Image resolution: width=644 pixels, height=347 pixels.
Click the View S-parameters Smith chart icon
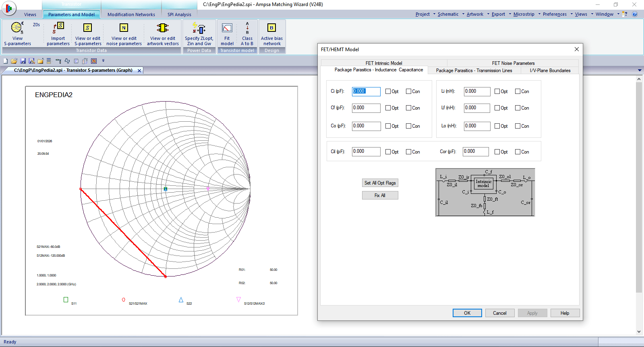click(x=17, y=28)
